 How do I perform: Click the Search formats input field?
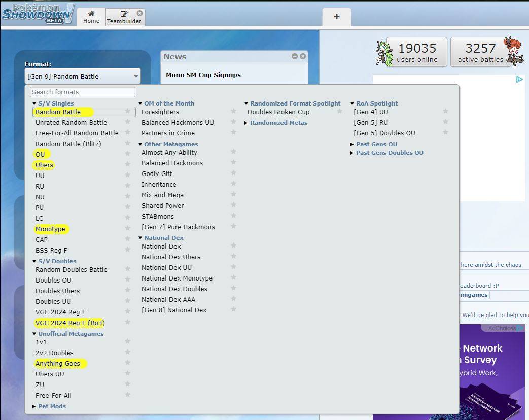click(x=83, y=92)
